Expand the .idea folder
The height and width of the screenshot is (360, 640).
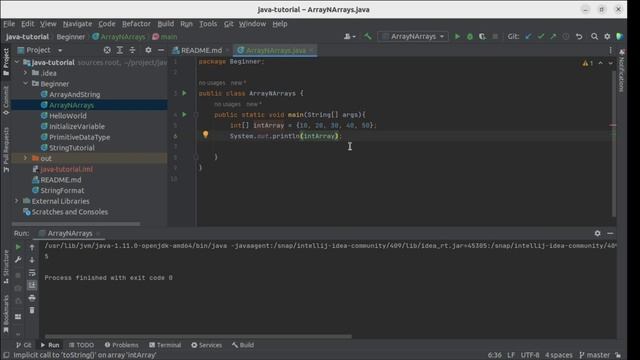(x=25, y=73)
